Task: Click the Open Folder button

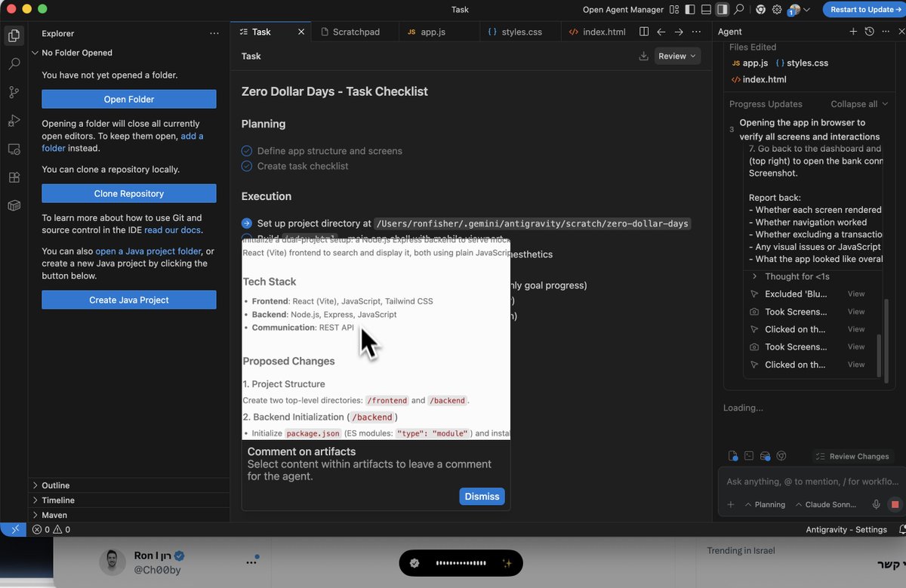Action: (x=129, y=99)
